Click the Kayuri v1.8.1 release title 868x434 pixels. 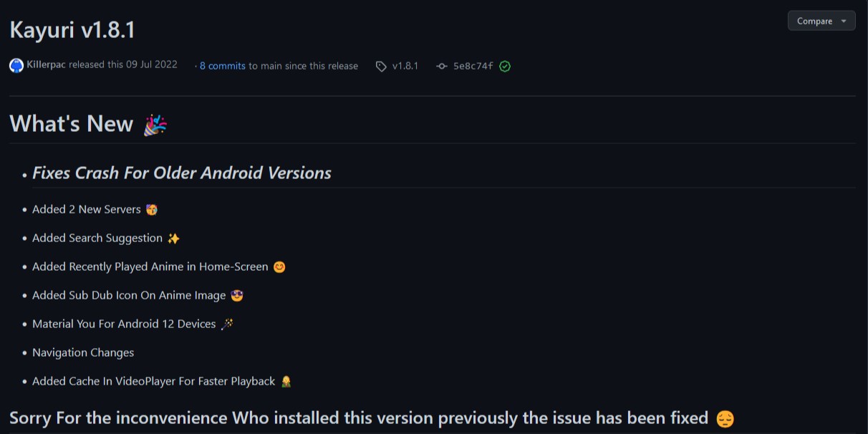coord(72,30)
